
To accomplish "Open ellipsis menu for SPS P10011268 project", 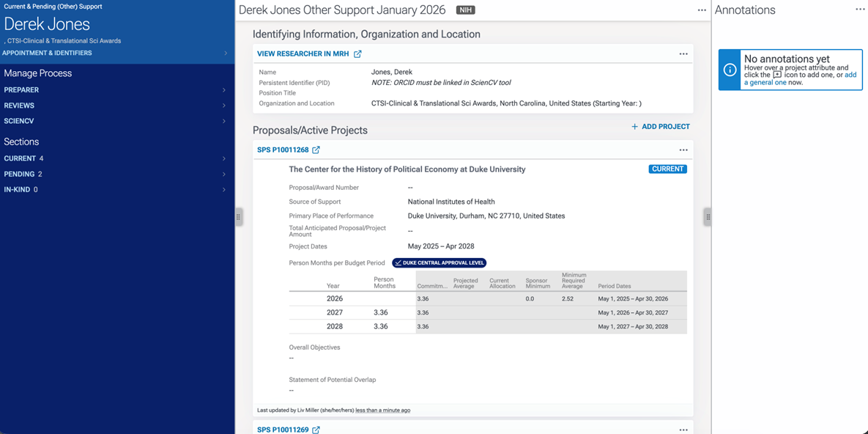I will tap(683, 150).
